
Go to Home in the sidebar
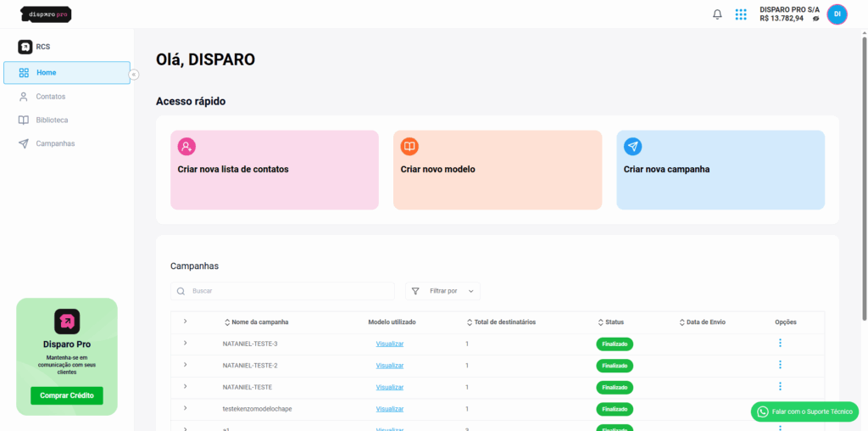[x=67, y=73]
